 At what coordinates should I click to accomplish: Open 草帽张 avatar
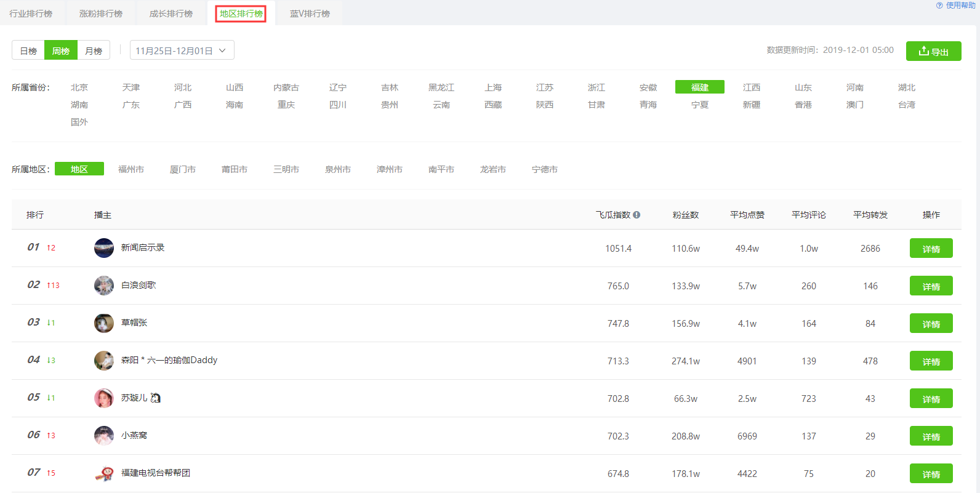pos(104,323)
